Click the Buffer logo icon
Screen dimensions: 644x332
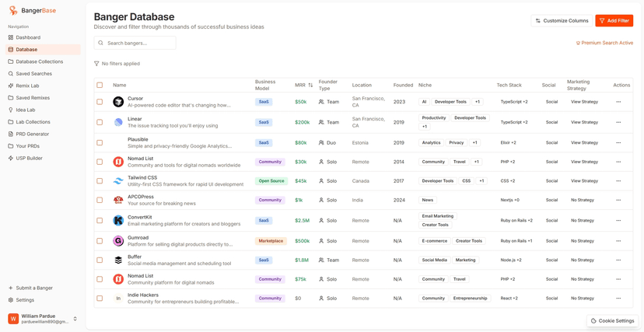click(118, 260)
